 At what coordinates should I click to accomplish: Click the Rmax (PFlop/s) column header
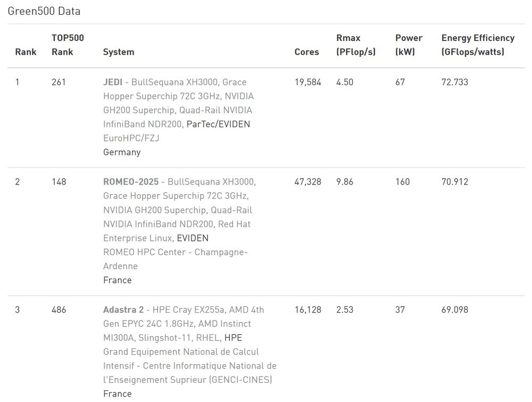point(356,45)
